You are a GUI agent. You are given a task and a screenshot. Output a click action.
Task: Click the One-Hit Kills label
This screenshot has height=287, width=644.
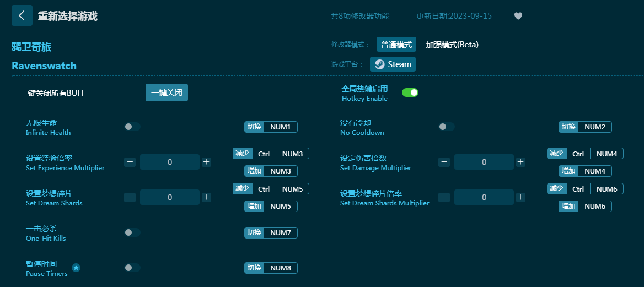(x=46, y=239)
